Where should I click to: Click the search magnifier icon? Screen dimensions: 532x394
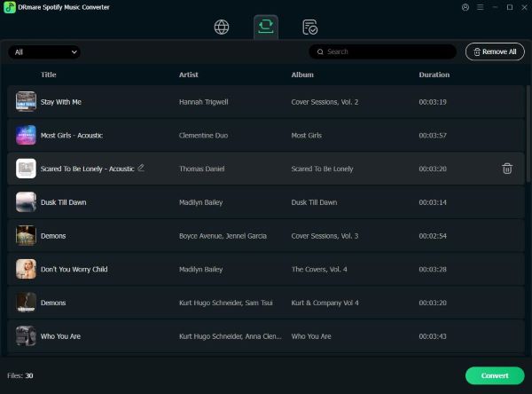tap(320, 51)
